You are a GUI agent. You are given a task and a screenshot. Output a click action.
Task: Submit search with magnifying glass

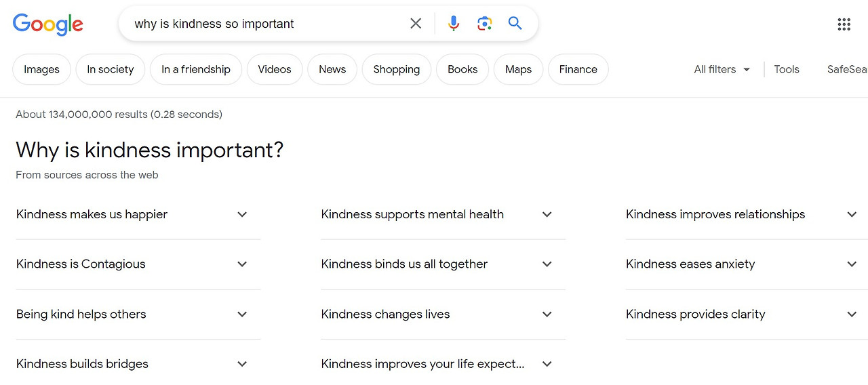pyautogui.click(x=515, y=24)
